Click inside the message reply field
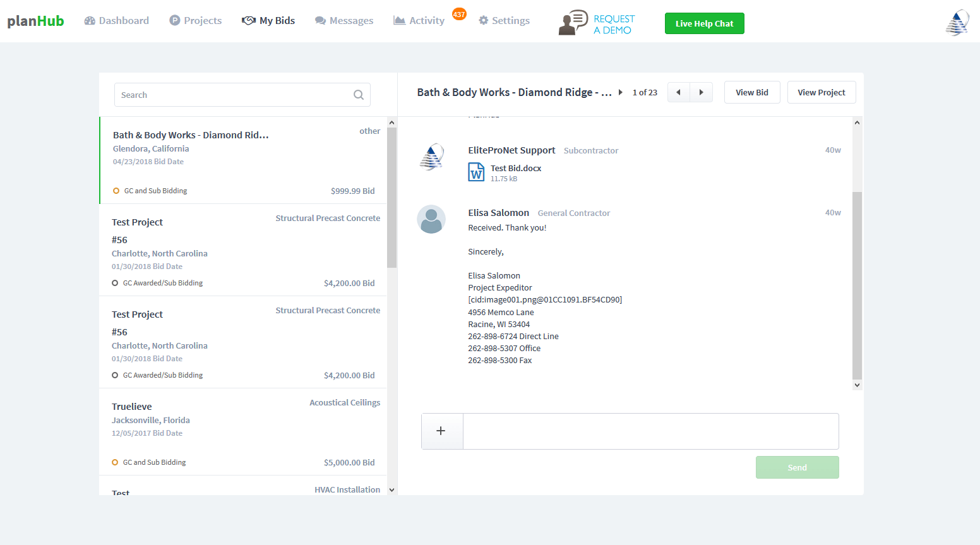 click(x=650, y=431)
